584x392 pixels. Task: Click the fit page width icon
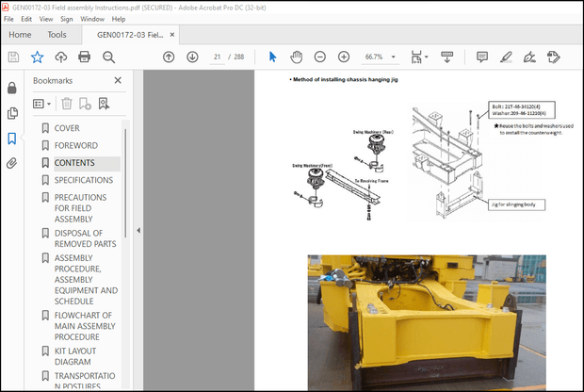(416, 57)
